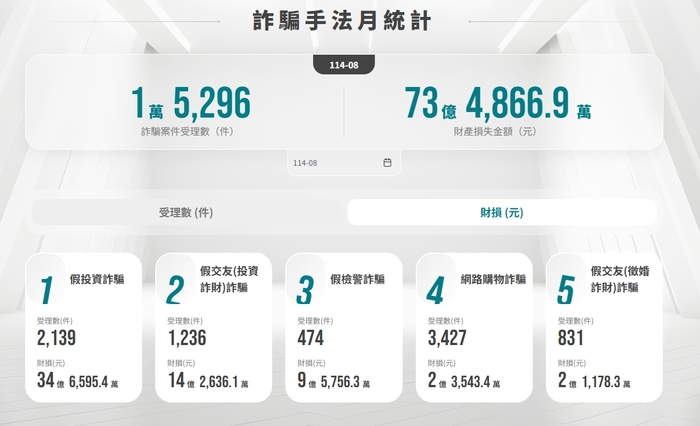Click the 3,427 case count in 網路購物詐騙
Viewport: 700px width, 426px height.
(448, 338)
